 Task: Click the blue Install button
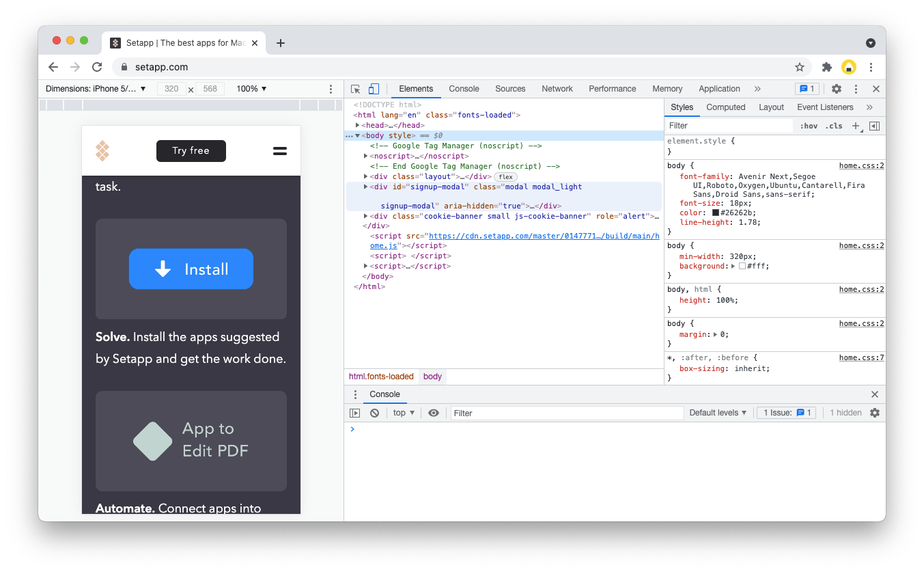click(191, 269)
